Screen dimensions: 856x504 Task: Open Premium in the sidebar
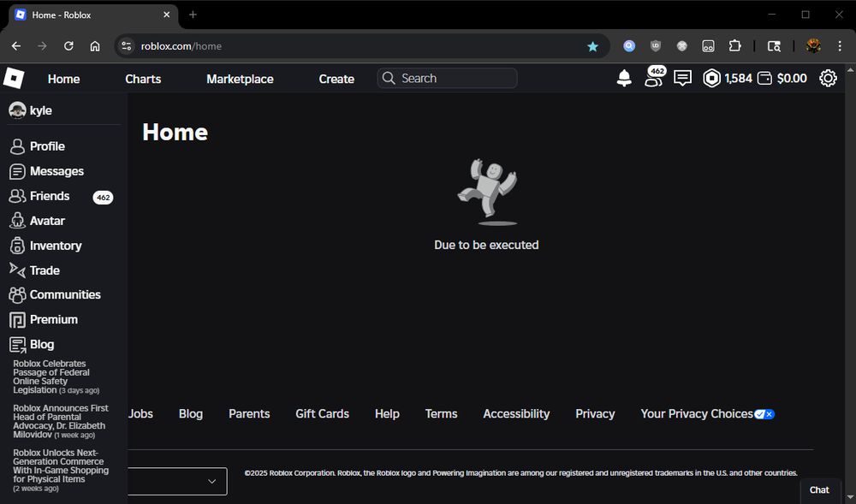point(44,320)
